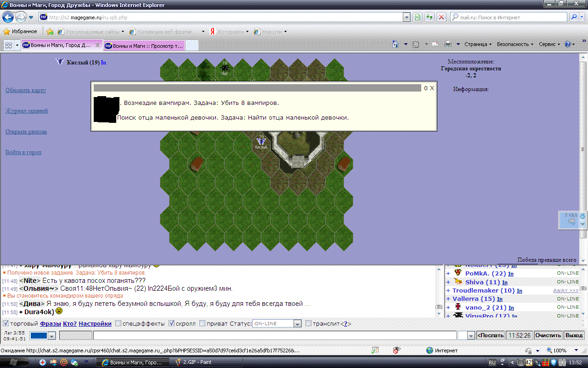Click the Открыть рюкзак link

point(26,132)
